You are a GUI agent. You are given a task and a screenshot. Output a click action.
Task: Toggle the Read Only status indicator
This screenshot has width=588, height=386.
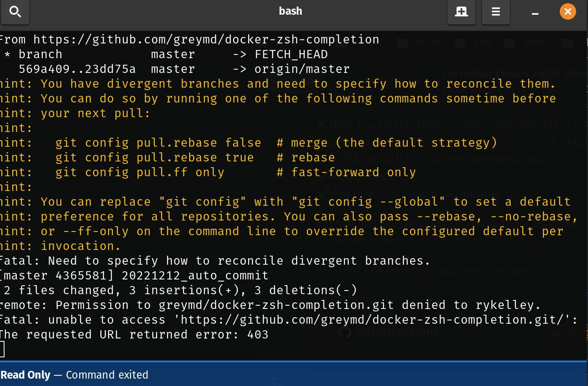tap(25, 375)
